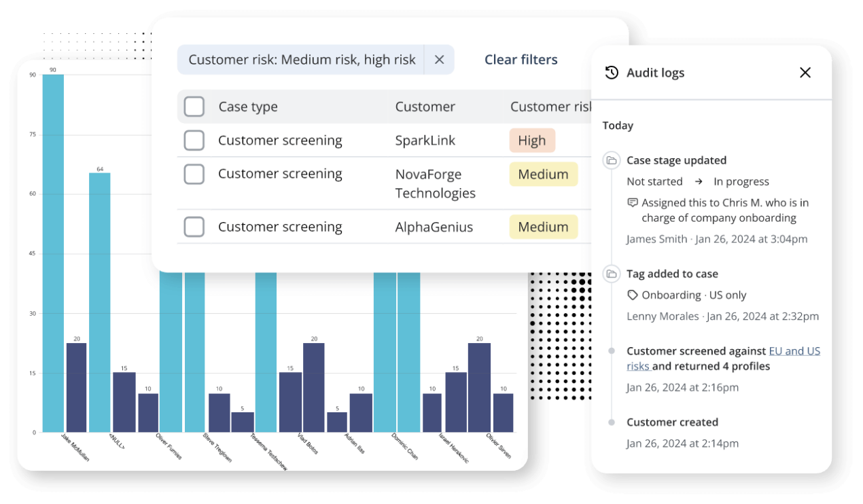Open the SparkLink customer cell
The image size is (863, 504).
pyautogui.click(x=425, y=141)
